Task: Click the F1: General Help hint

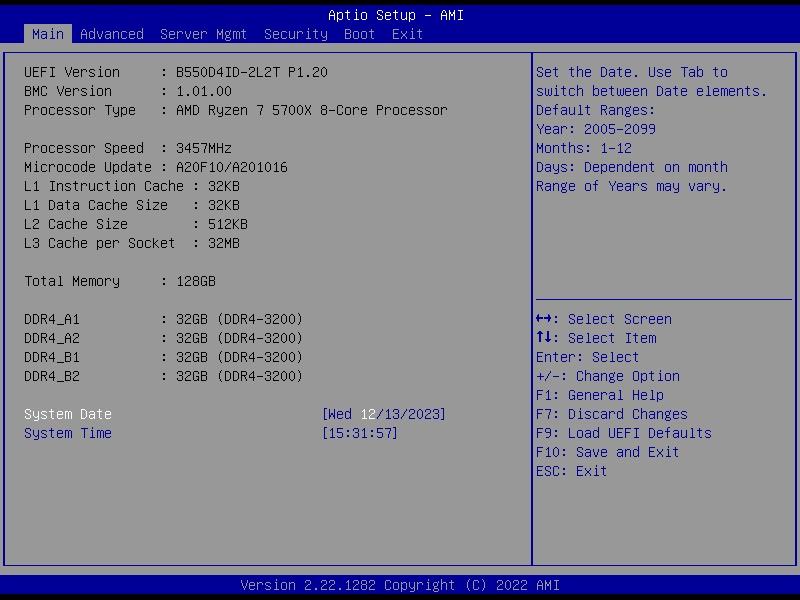Action: [599, 395]
